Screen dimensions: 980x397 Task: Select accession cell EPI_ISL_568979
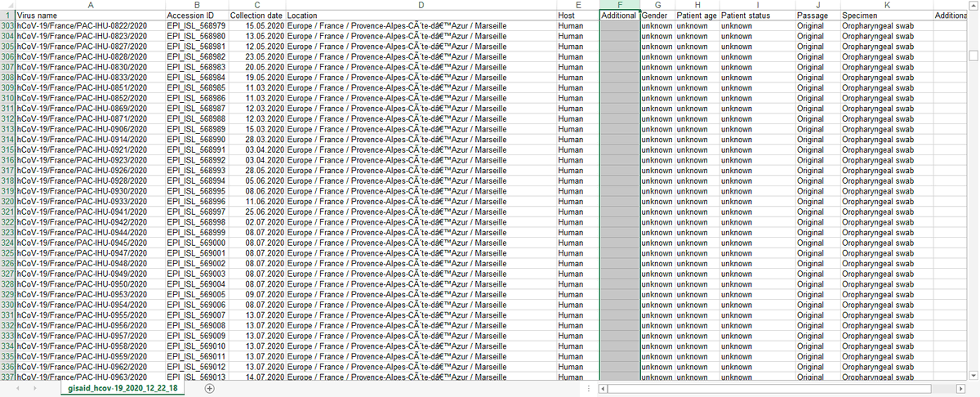(x=196, y=26)
